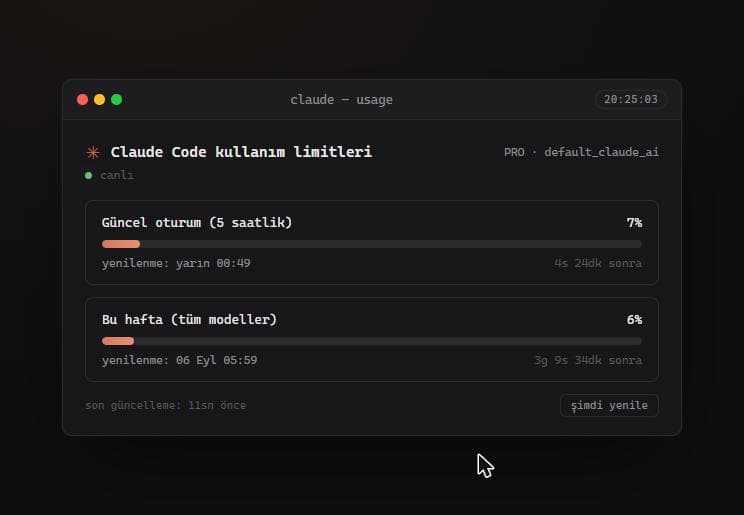Click 'yenilenme: yarın 00:49' reset text
The height and width of the screenshot is (515, 744).
tap(176, 263)
